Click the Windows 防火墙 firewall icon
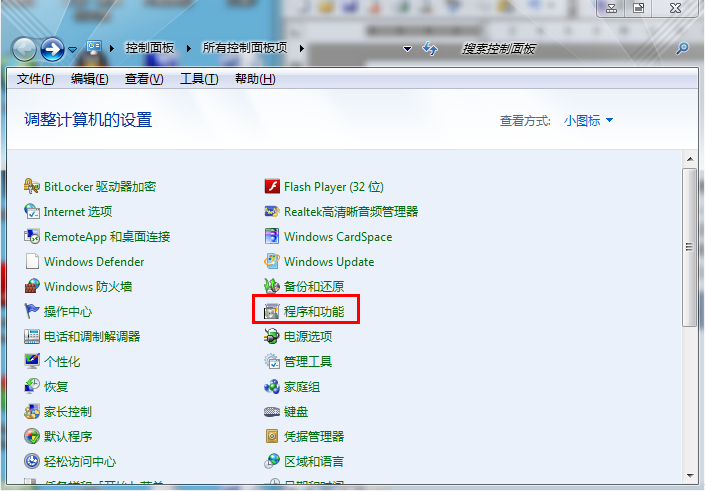705x491 pixels. (x=32, y=287)
